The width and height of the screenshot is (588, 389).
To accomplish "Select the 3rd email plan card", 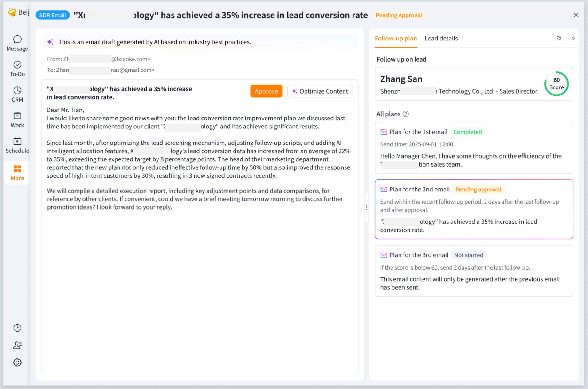I will [474, 271].
